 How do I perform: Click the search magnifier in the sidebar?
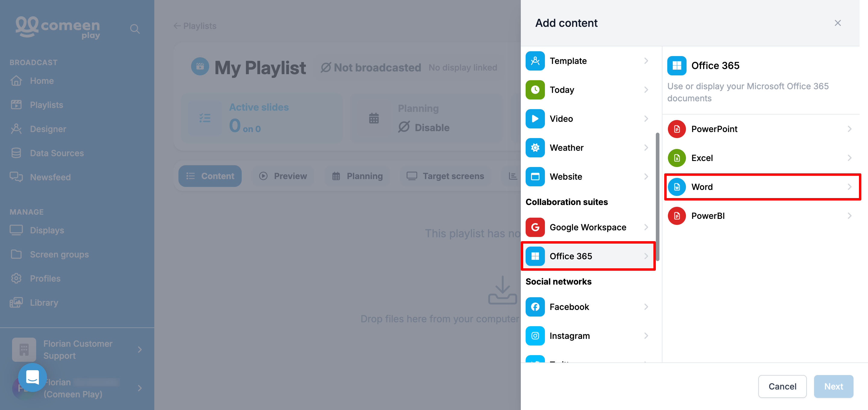135,29
